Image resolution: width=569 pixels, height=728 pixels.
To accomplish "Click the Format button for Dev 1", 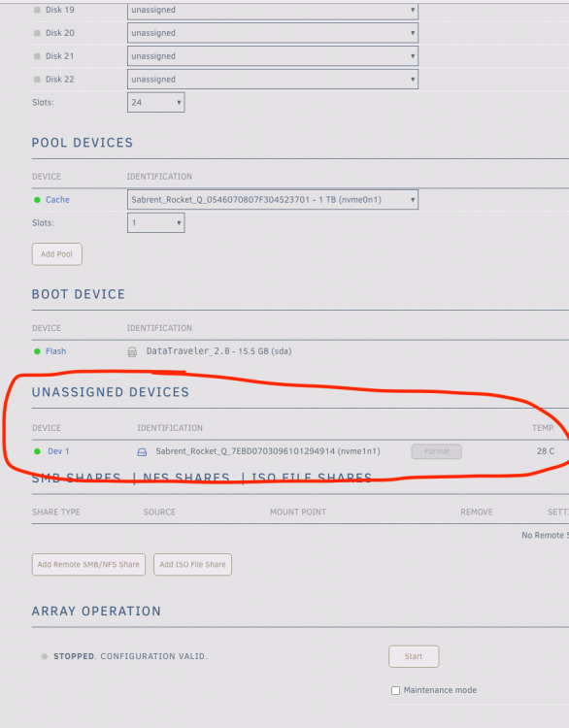I will 436,451.
